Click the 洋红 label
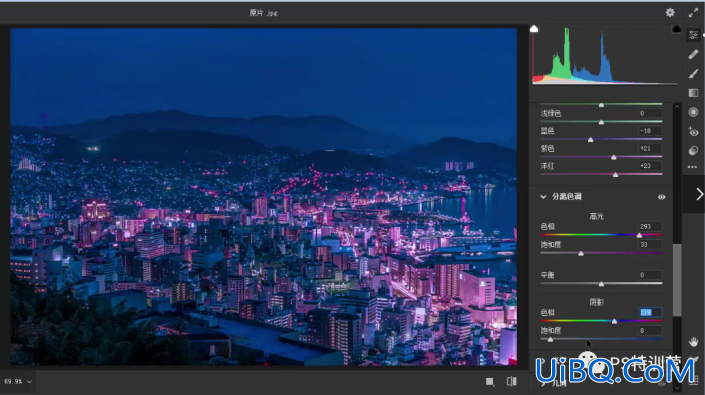Screen dimensions: 705x395 (547, 166)
